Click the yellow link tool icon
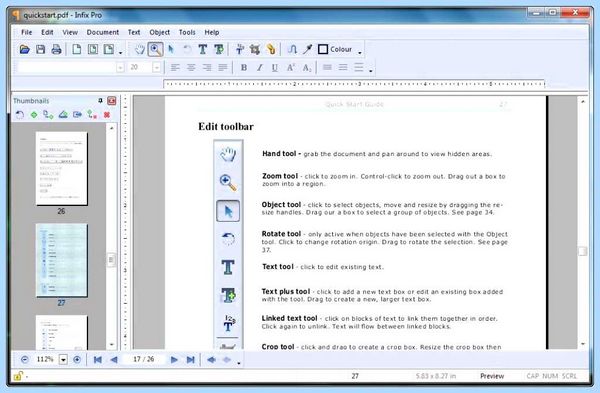Image resolution: width=600 pixels, height=393 pixels. tap(271, 49)
